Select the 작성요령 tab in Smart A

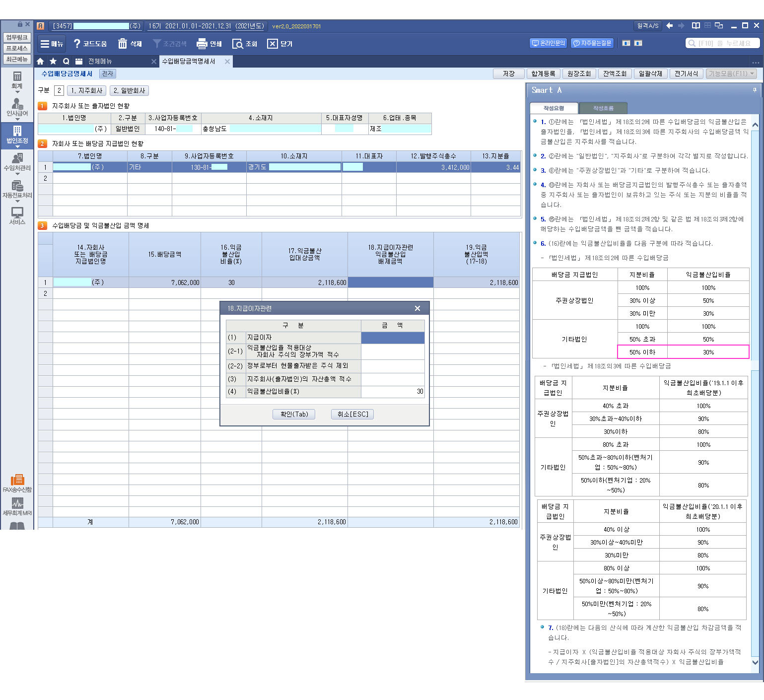click(554, 108)
